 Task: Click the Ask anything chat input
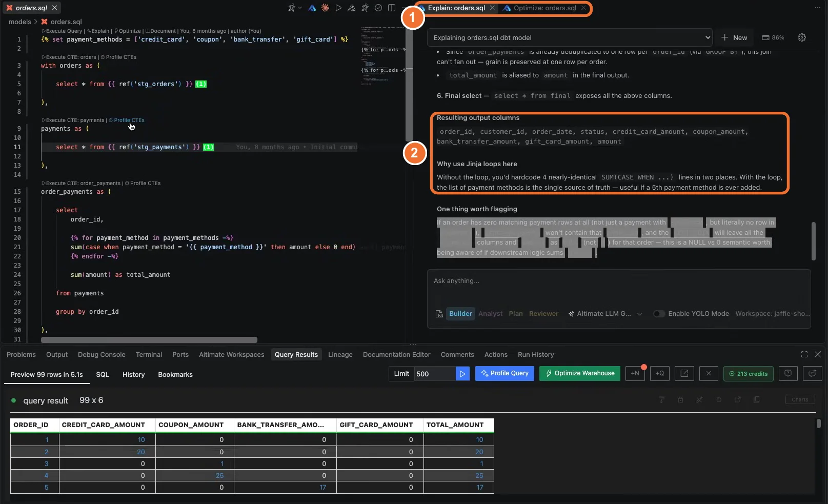[x=619, y=280]
